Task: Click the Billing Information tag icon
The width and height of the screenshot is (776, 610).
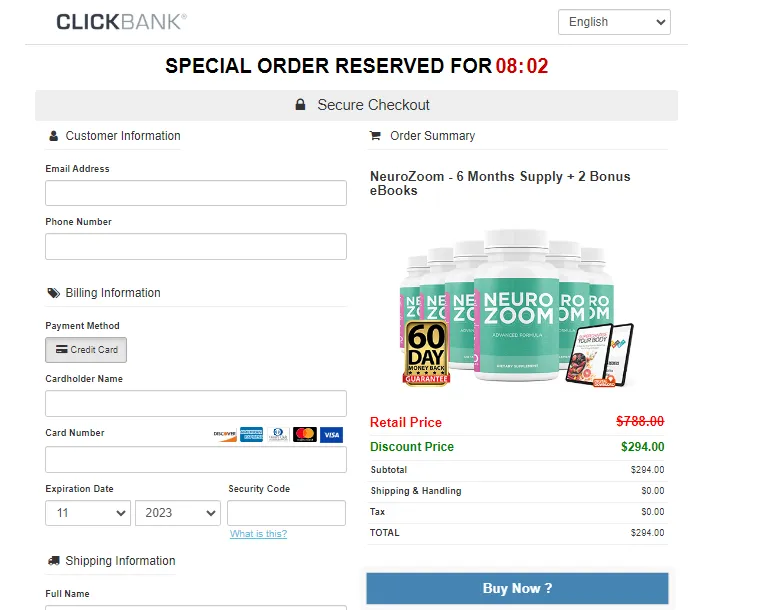Action: 53,293
